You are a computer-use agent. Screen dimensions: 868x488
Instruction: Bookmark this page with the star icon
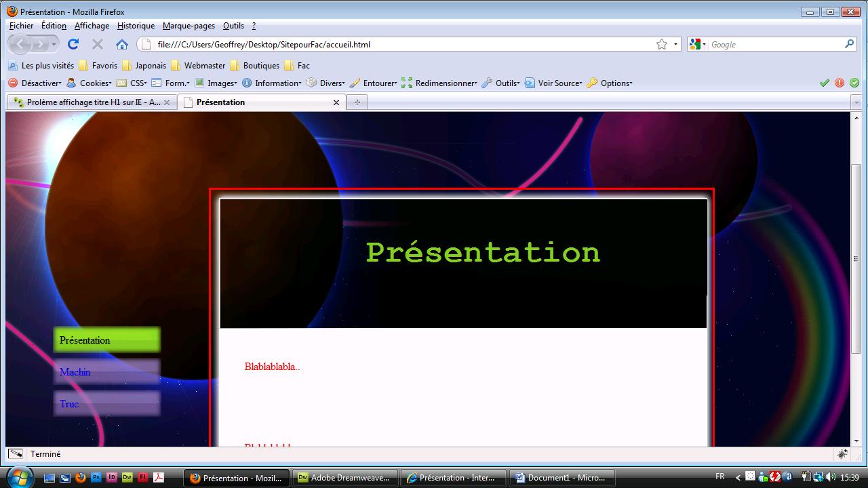tap(662, 44)
